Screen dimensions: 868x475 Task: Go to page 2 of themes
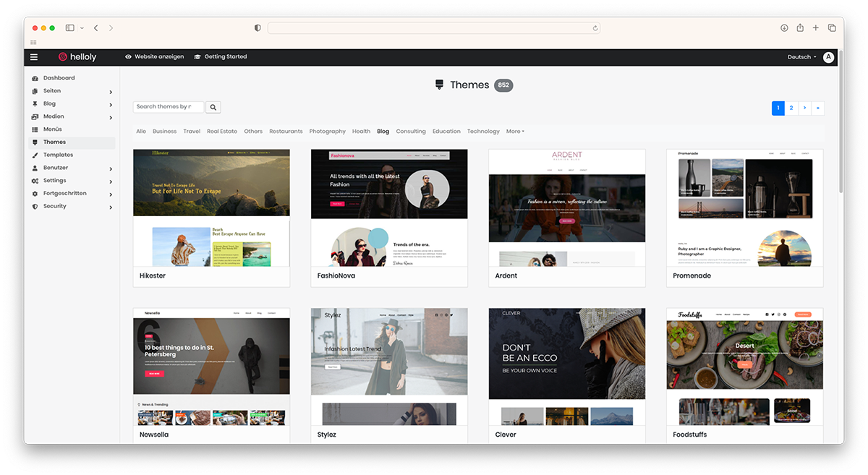pyautogui.click(x=791, y=108)
